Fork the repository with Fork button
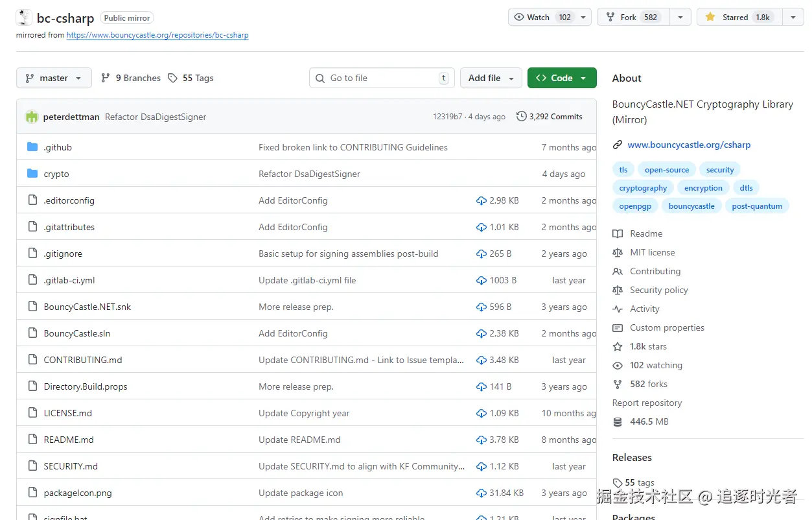 [633, 18]
